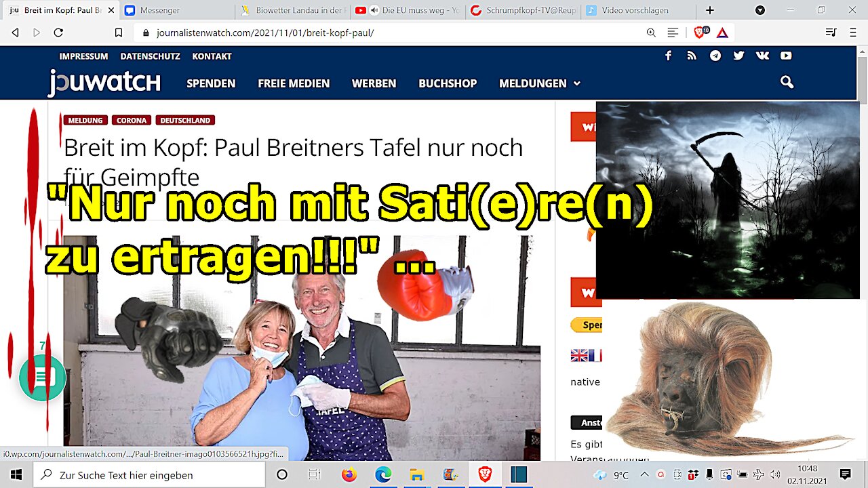Image resolution: width=868 pixels, height=488 pixels.
Task: Show hidden system tray icons chevron
Action: point(644,474)
